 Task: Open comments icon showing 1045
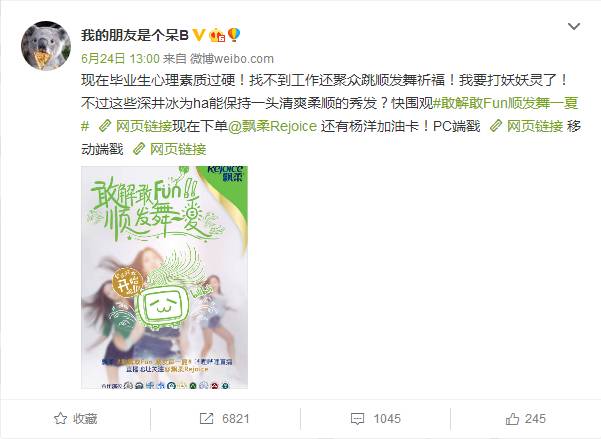point(357,419)
